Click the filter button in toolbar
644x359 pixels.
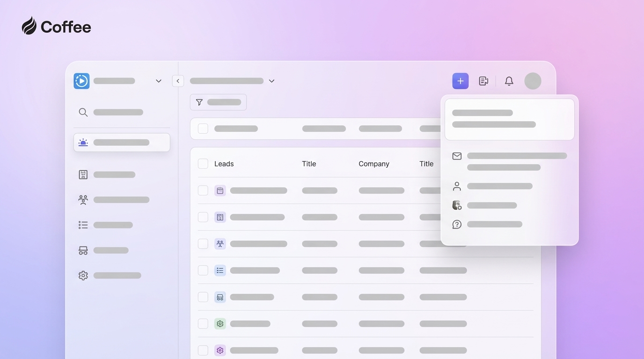pos(218,102)
